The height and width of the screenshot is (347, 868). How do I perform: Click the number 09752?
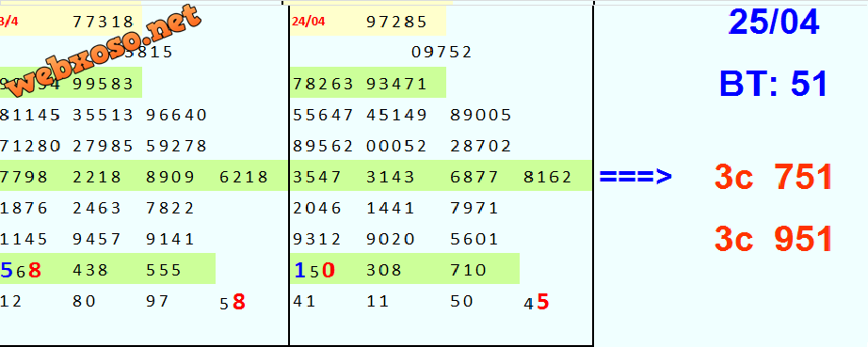tap(442, 53)
